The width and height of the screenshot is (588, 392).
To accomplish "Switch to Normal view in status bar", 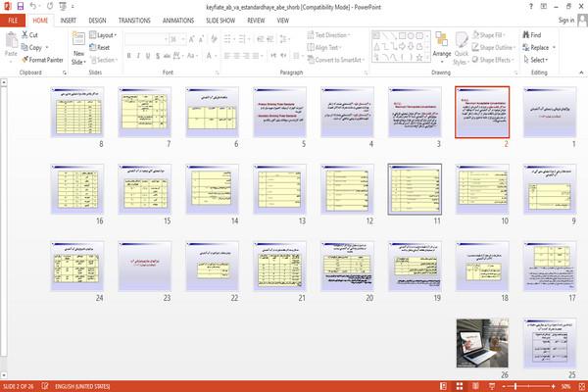I will 443,386.
